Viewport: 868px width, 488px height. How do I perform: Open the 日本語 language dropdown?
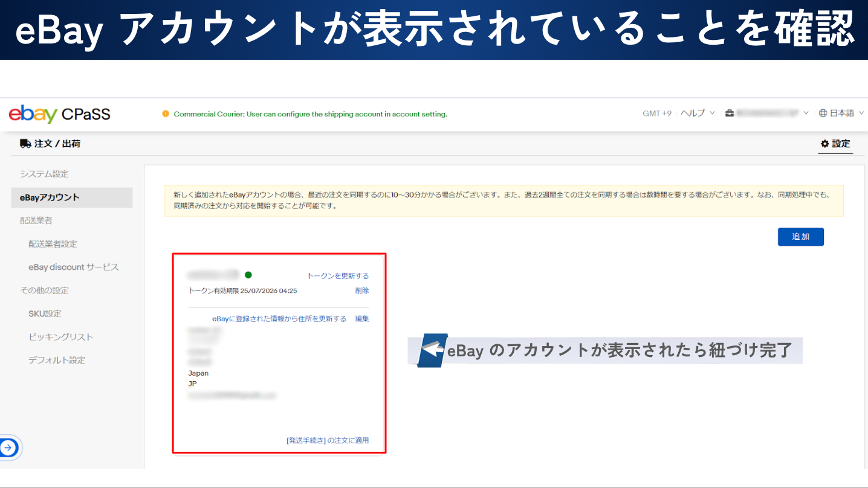click(x=841, y=113)
